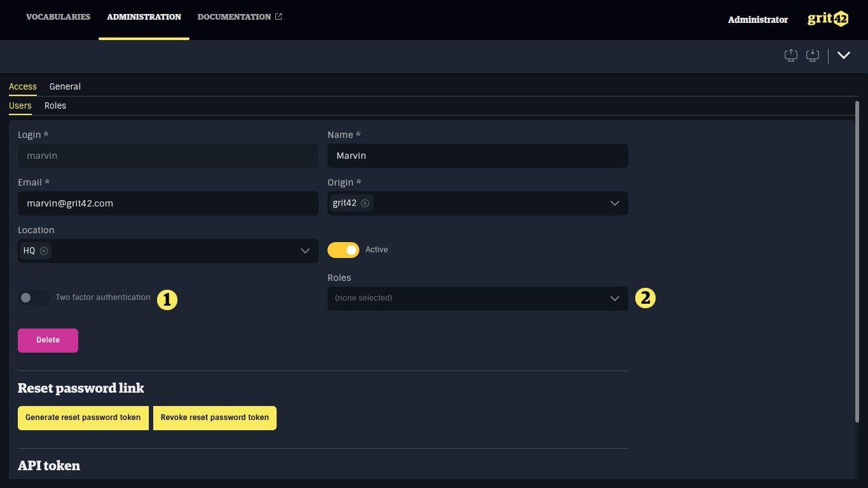This screenshot has width=868, height=488.
Task: Collapse the toolbar with the chevron icon
Action: pos(844,55)
